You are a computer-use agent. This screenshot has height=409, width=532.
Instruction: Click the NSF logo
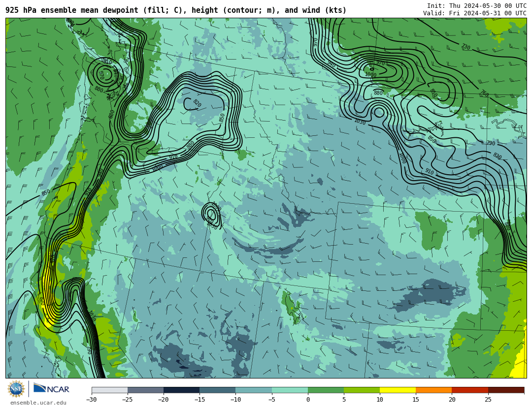[16, 389]
